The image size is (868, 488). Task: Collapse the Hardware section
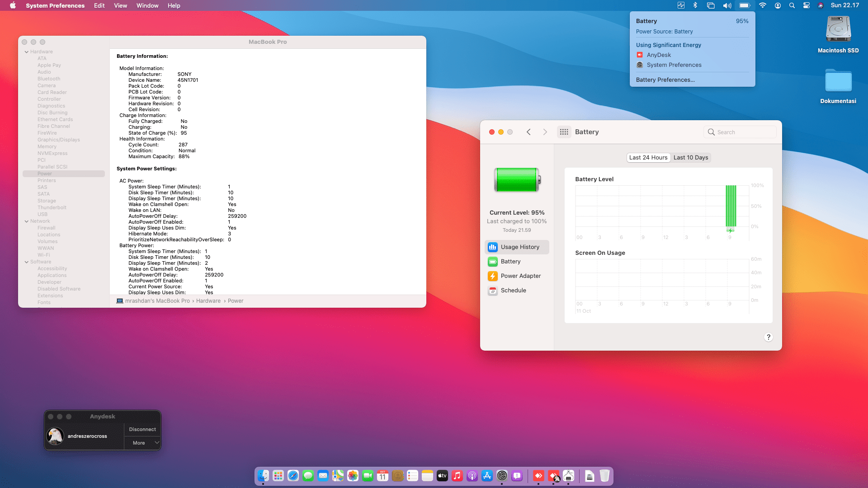(27, 52)
